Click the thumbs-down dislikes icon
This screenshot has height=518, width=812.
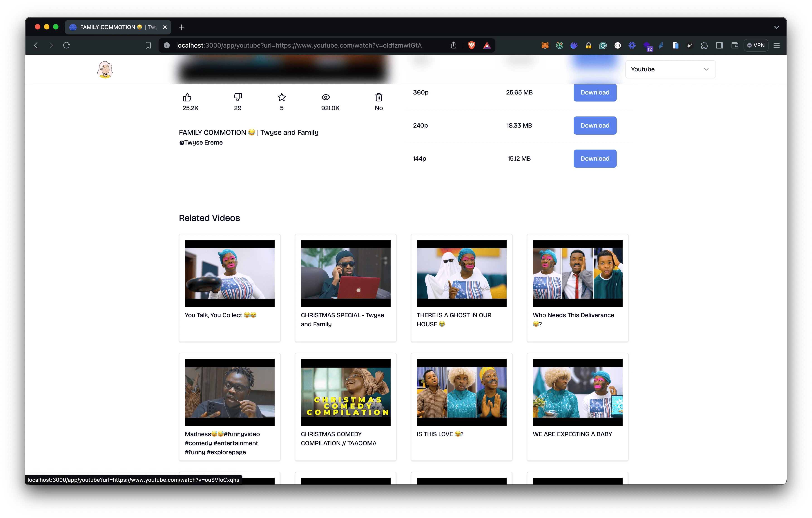238,97
